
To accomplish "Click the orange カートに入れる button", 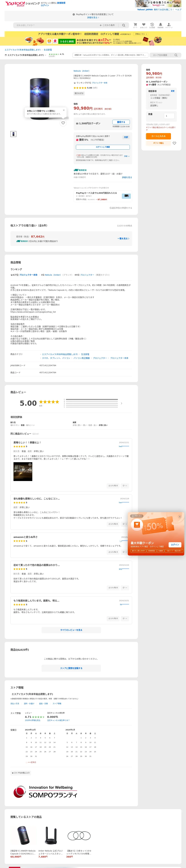I will [158, 136].
